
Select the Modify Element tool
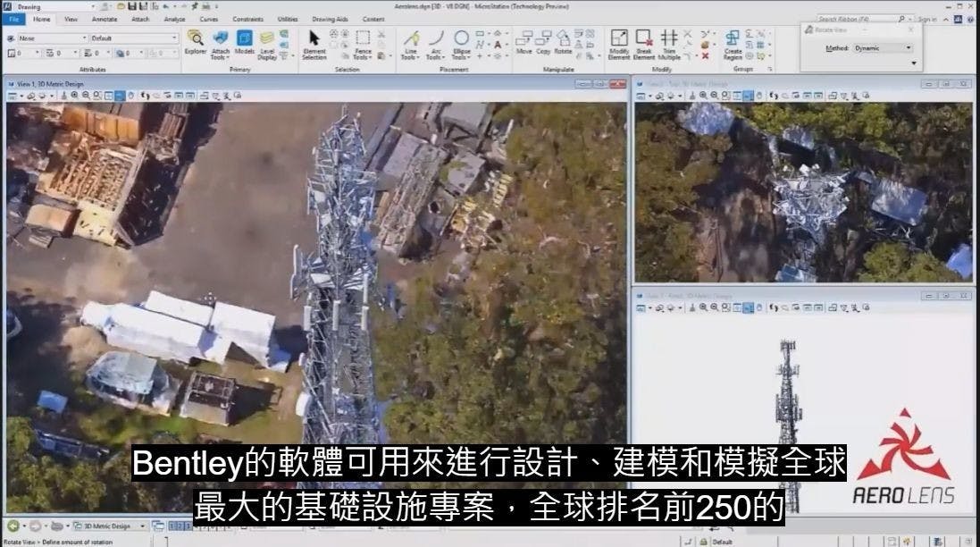[619, 45]
